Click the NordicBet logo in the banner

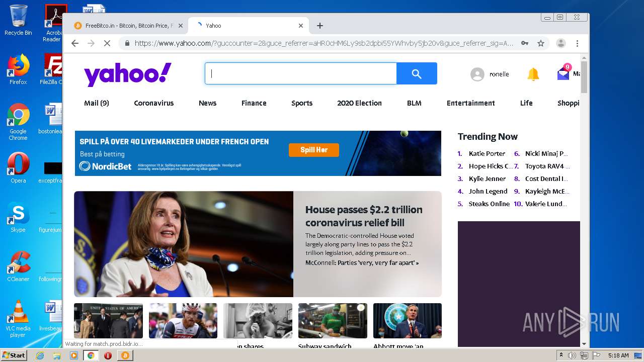[x=105, y=166]
